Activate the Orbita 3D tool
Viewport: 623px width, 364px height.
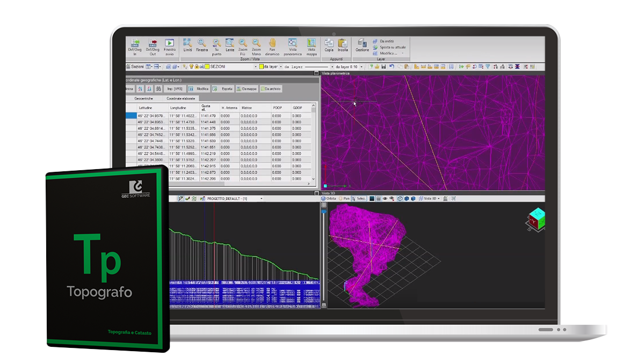point(329,199)
